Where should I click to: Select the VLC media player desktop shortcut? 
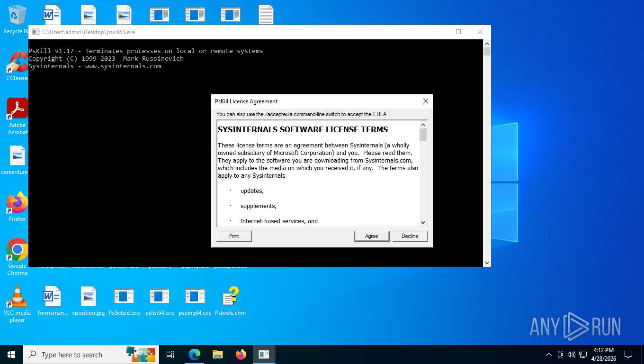pos(17,304)
